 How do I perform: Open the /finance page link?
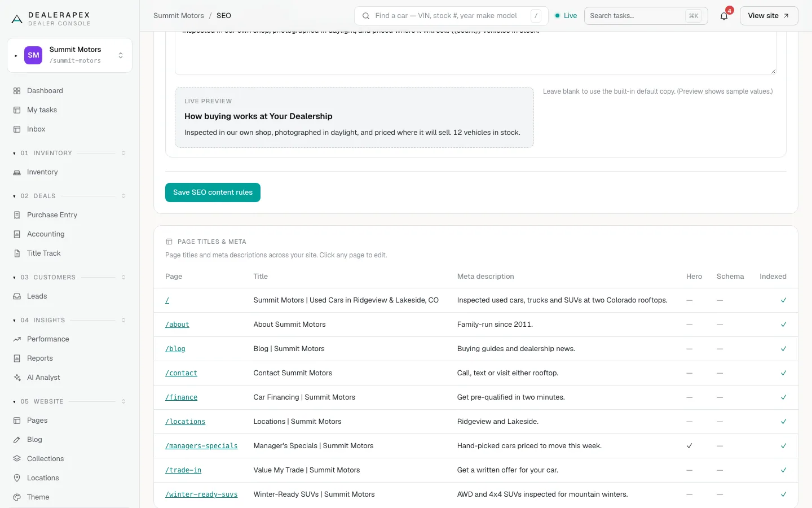tap(181, 397)
